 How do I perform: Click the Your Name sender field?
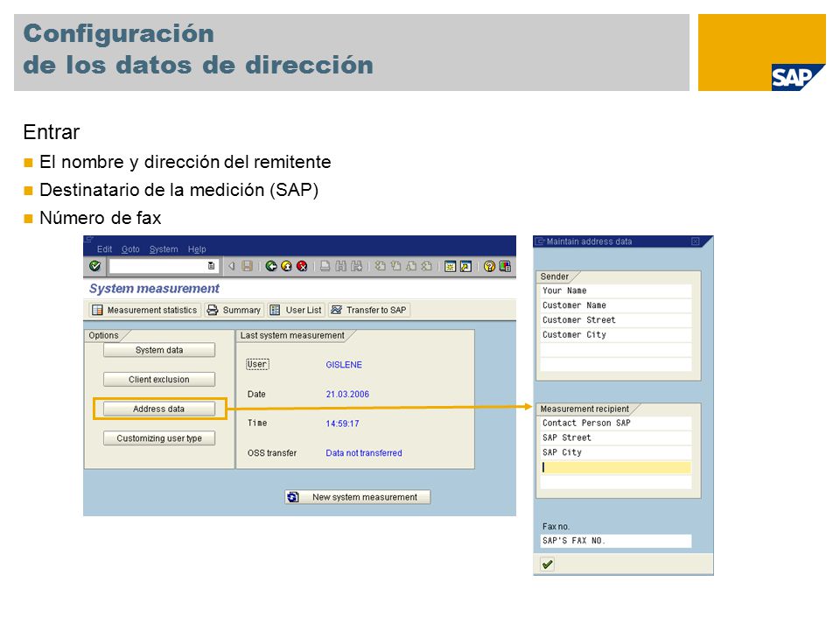[616, 290]
